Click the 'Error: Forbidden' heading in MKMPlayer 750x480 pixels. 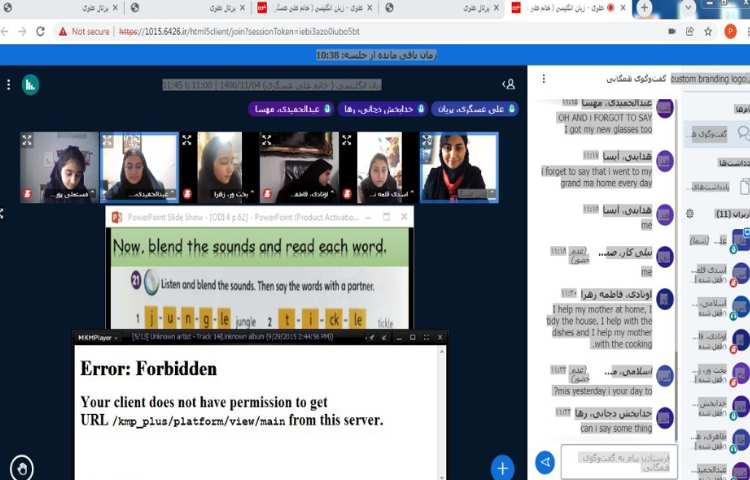click(148, 369)
